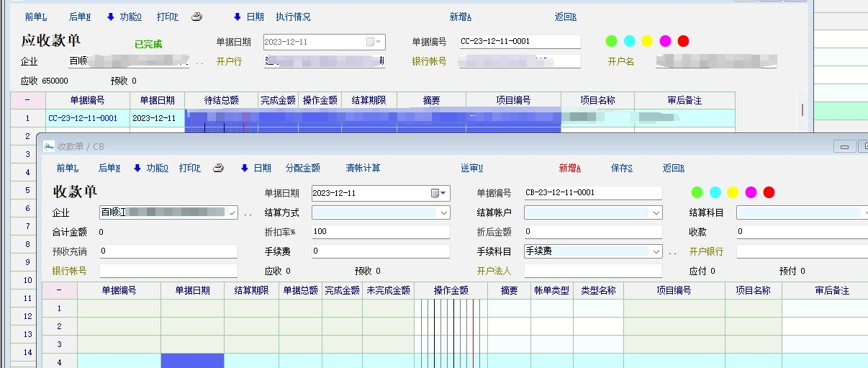Click the 收款单 window title icon
868x368 pixels.
pyautogui.click(x=49, y=146)
